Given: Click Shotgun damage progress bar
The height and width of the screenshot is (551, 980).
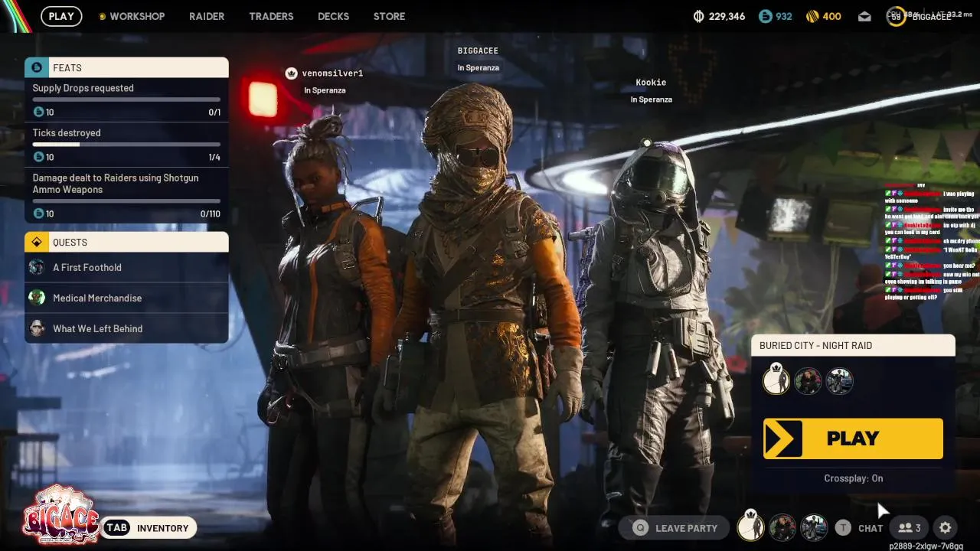Looking at the screenshot, I should click(126, 201).
